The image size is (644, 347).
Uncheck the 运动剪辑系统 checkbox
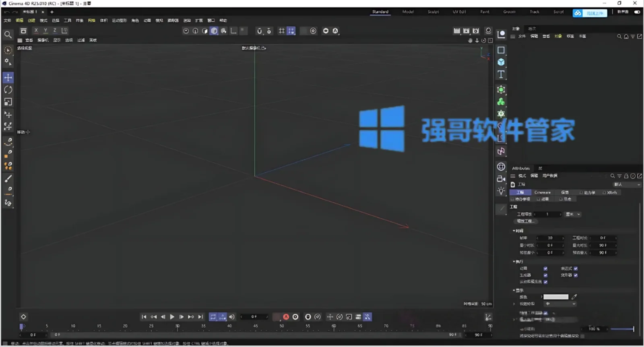(x=545, y=282)
